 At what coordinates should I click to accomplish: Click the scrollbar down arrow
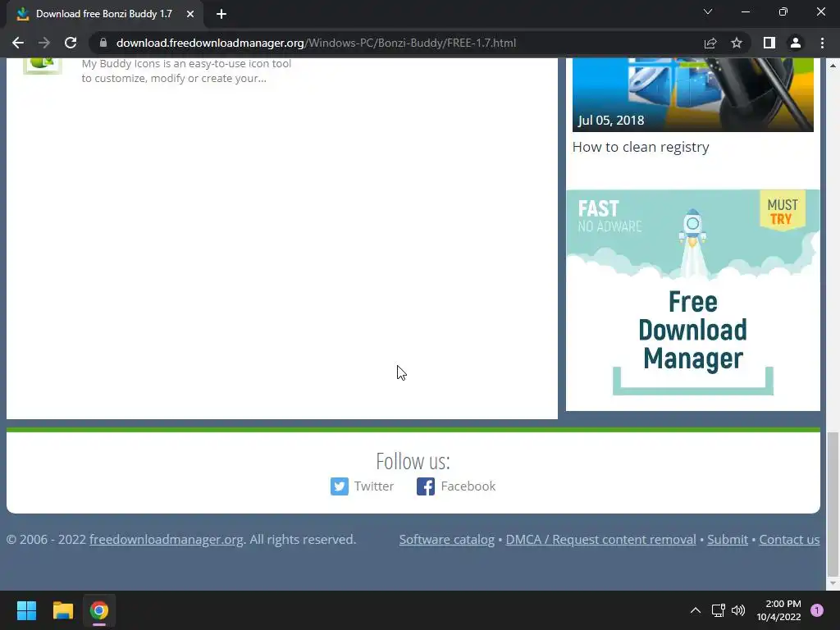pos(833,583)
